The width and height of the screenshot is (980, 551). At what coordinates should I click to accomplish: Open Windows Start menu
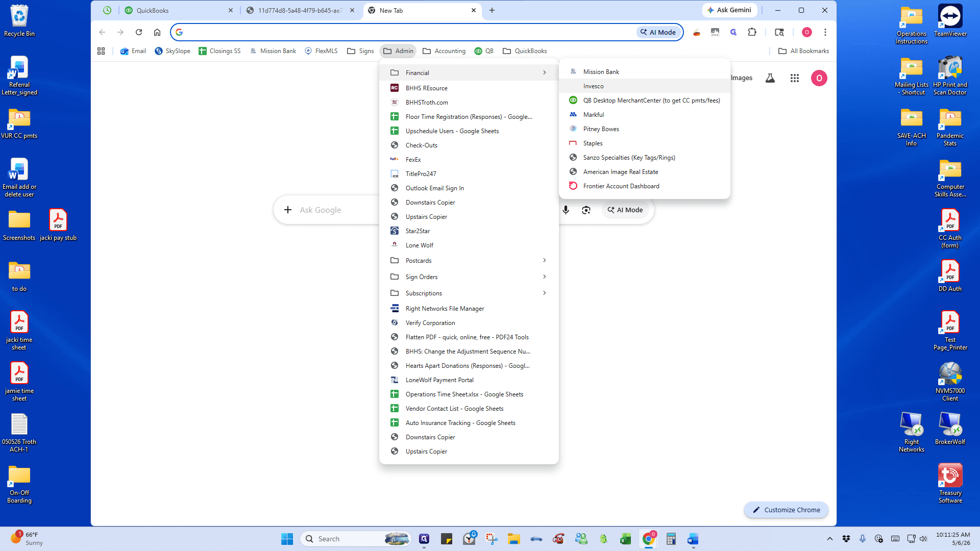287,539
